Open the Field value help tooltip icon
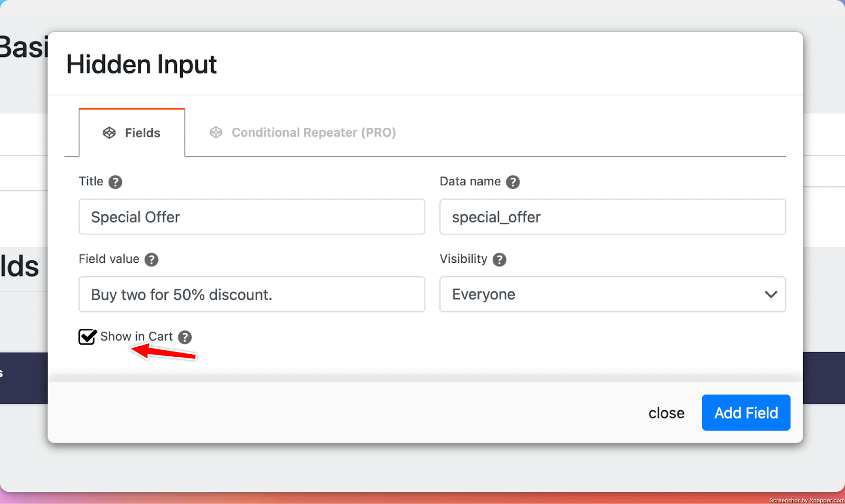The width and height of the screenshot is (845, 504). (x=152, y=260)
